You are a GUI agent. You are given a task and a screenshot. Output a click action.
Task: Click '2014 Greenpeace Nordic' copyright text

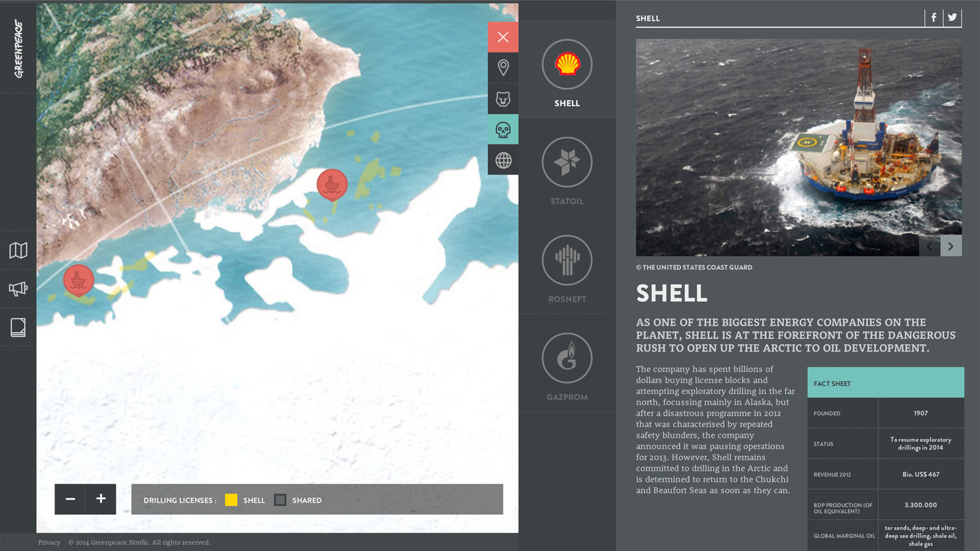139,542
